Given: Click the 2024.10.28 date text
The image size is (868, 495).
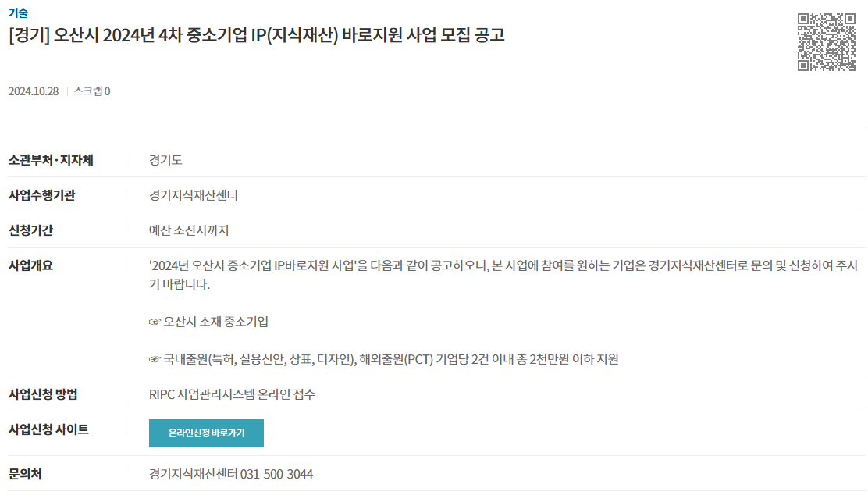Looking at the screenshot, I should (34, 91).
